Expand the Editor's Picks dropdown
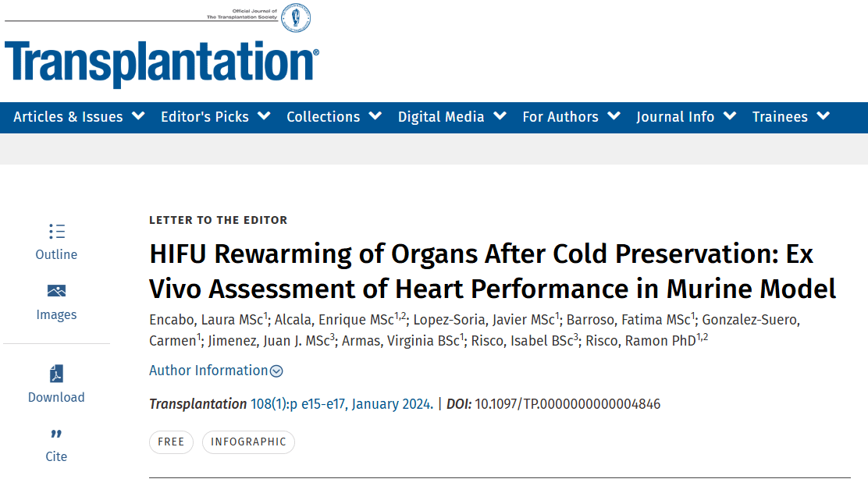868x486 pixels. pyautogui.click(x=215, y=117)
